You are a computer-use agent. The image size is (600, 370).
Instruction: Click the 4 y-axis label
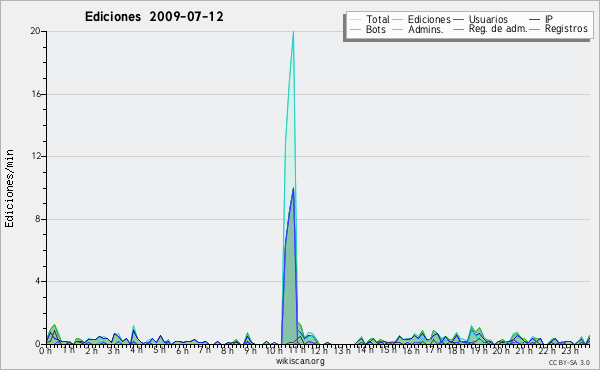point(38,281)
